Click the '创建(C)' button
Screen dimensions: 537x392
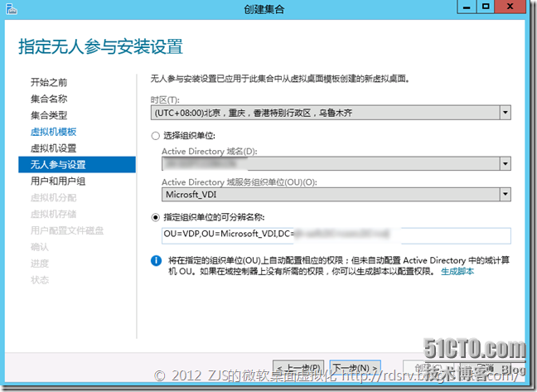pyautogui.click(x=428, y=368)
